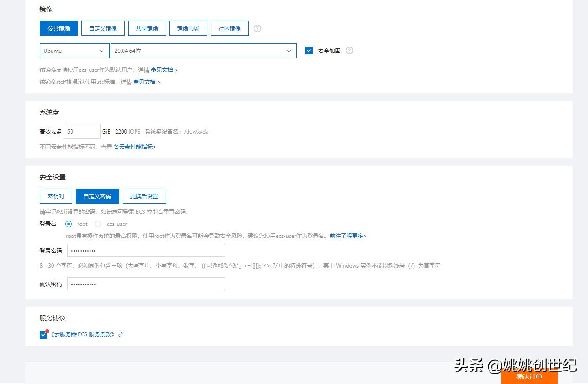Image resolution: width=588 pixels, height=384 pixels.
Task: Expand the 20.04 64位 version dropdown
Action: click(x=203, y=51)
